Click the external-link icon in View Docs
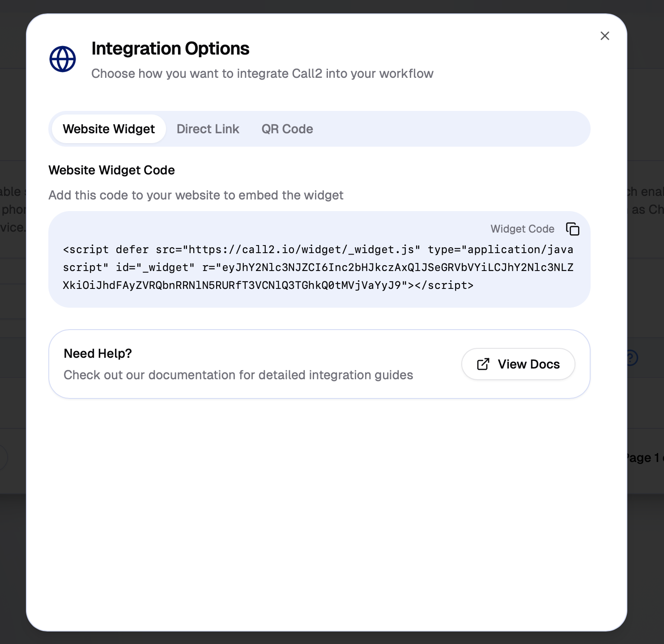The image size is (664, 644). (483, 364)
